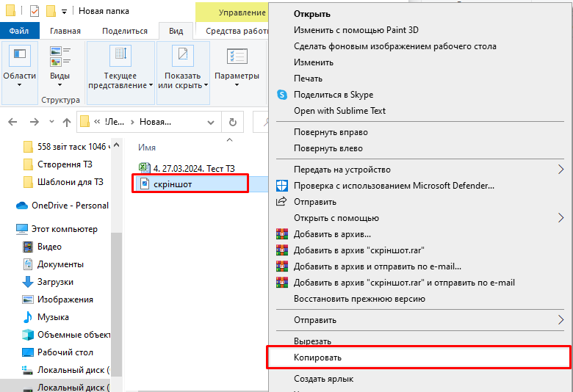Click the refresh icon next to address bar
This screenshot has width=573, height=392.
point(232,122)
